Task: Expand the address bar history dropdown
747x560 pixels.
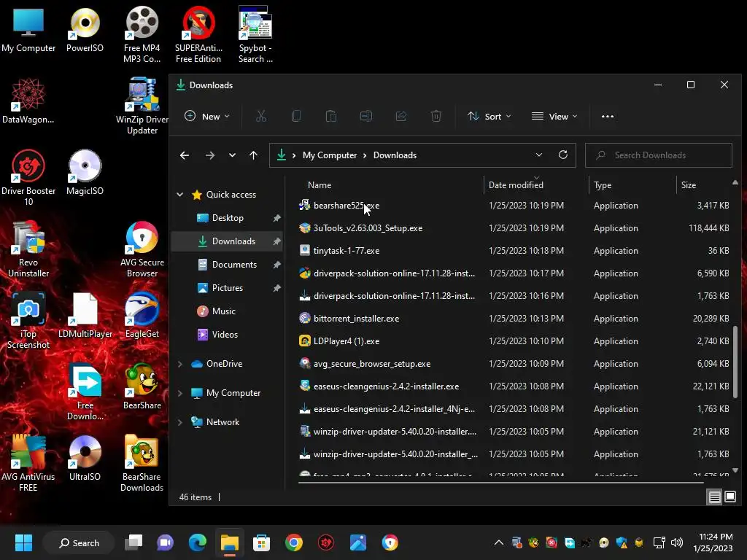Action: (x=539, y=155)
